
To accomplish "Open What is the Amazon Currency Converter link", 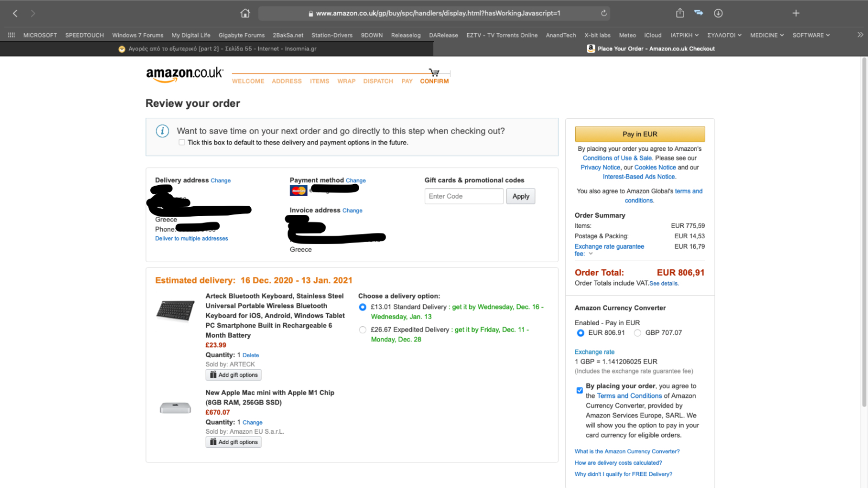I will point(627,451).
